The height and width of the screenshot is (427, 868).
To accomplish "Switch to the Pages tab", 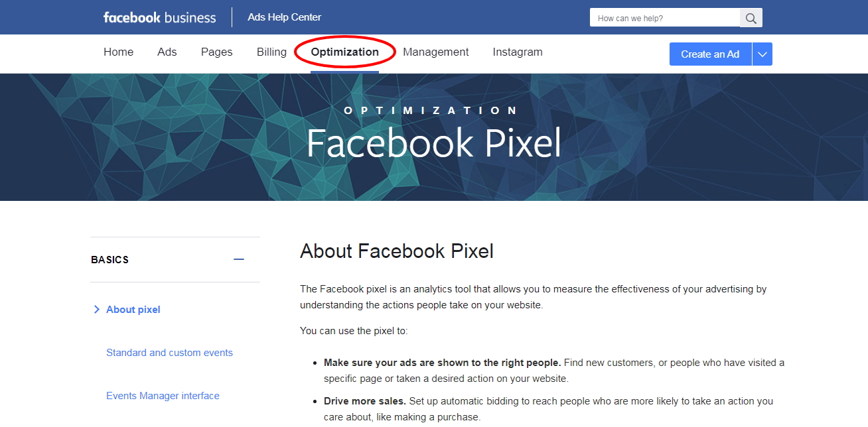I will tap(217, 52).
